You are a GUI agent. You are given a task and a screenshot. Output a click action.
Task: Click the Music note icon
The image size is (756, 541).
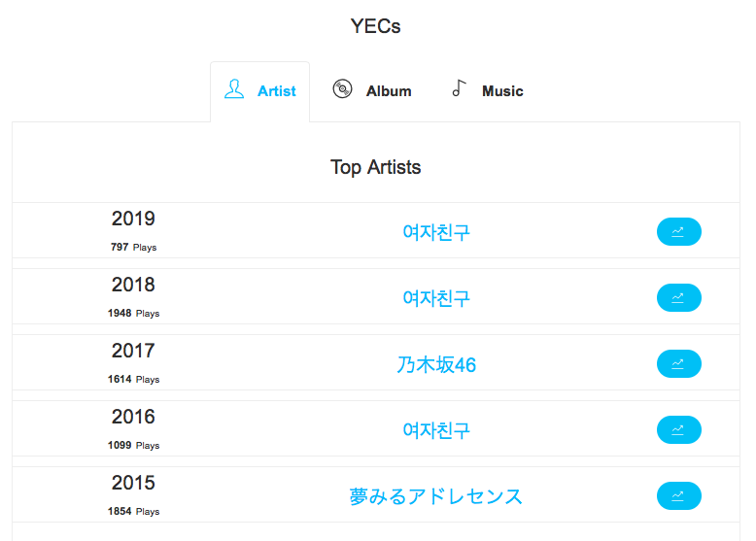click(x=459, y=88)
